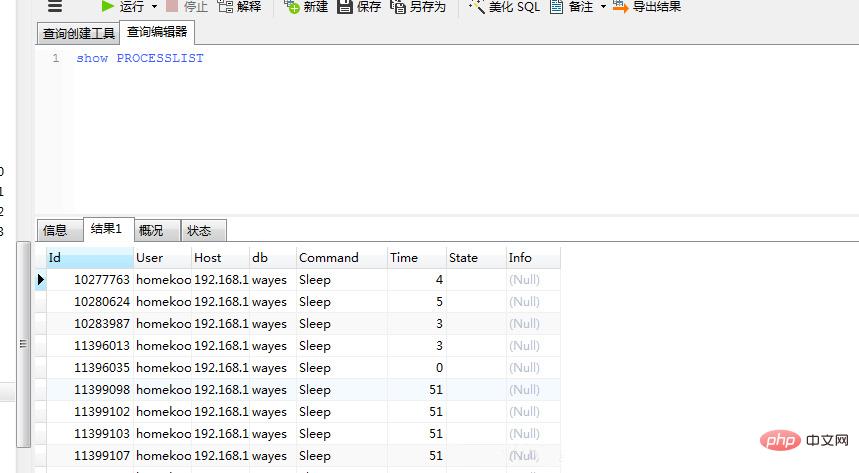Click the Stop (停止) button
The width and height of the screenshot is (859, 473).
pos(187,7)
